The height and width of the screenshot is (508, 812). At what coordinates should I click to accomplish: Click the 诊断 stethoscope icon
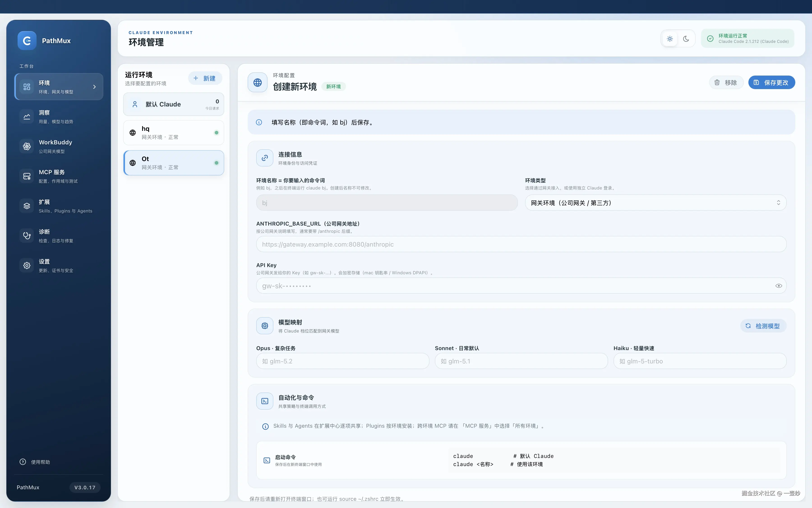click(27, 236)
